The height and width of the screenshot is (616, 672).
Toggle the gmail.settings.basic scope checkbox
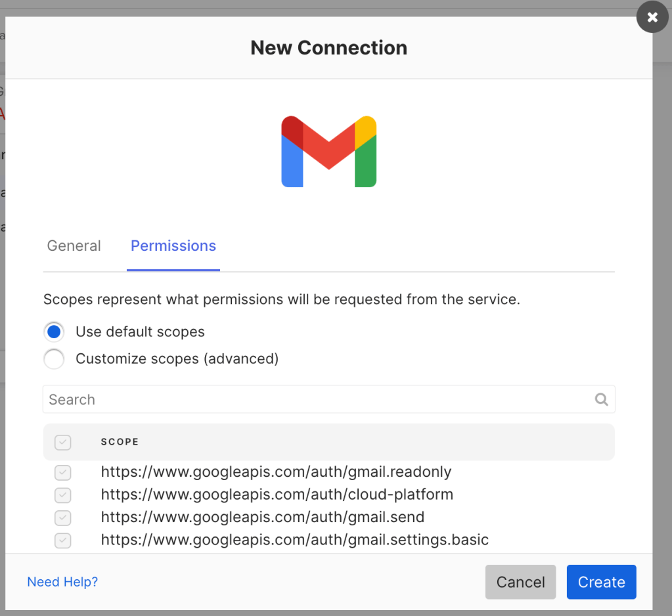62,540
